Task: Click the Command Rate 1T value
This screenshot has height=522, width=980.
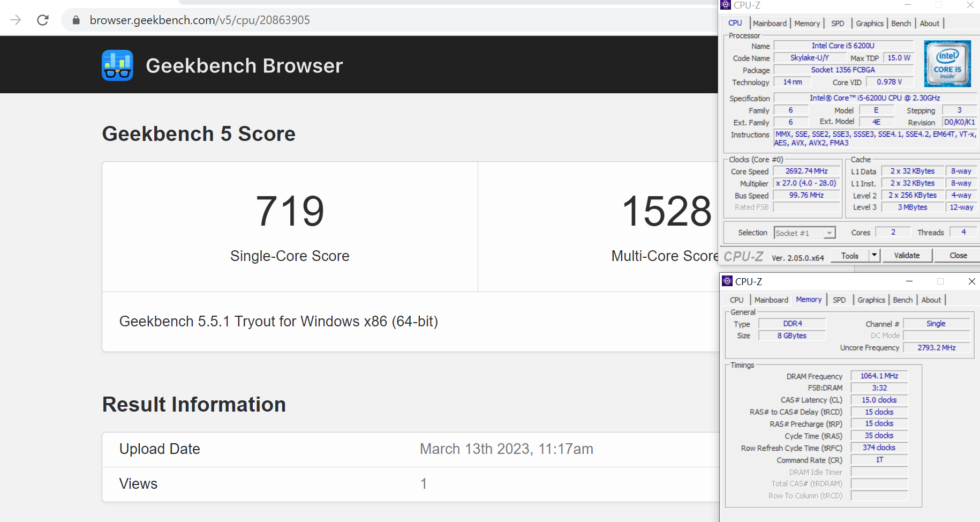Action: click(879, 460)
